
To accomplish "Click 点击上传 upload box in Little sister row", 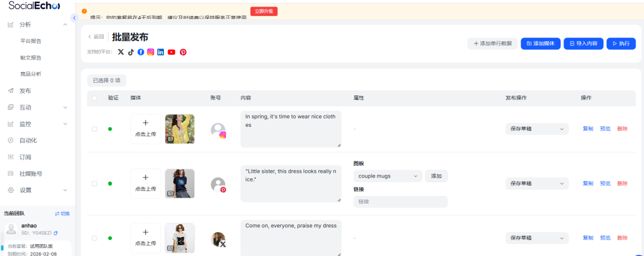I will coord(146,183).
